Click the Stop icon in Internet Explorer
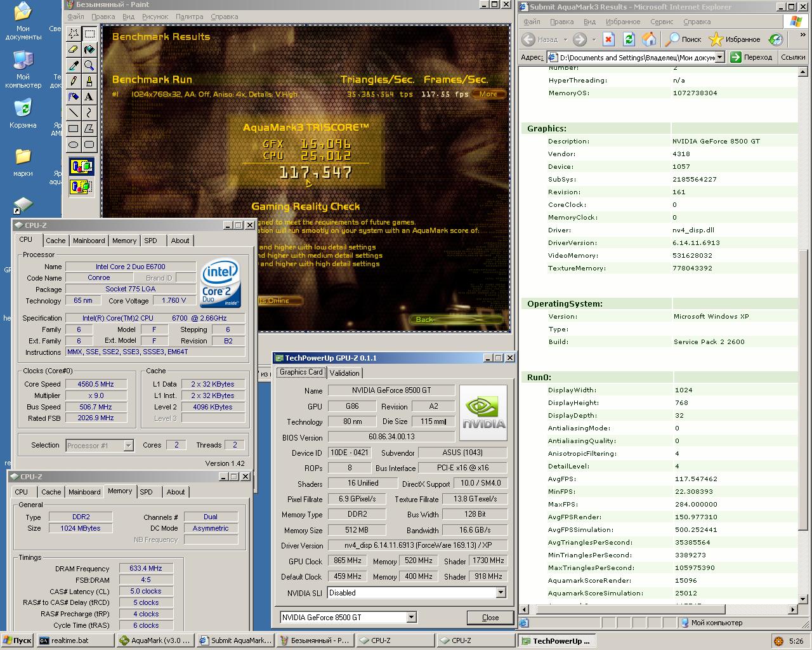This screenshot has width=812, height=650. point(608,39)
